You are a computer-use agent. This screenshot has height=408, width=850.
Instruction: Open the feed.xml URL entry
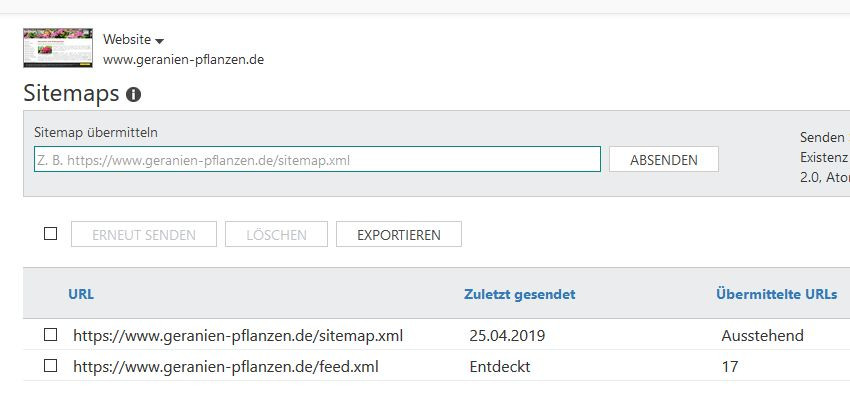point(226,366)
